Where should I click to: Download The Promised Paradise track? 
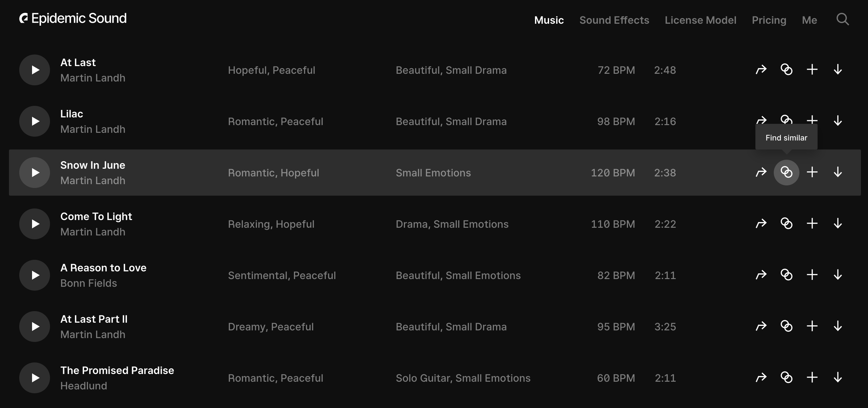[838, 377]
